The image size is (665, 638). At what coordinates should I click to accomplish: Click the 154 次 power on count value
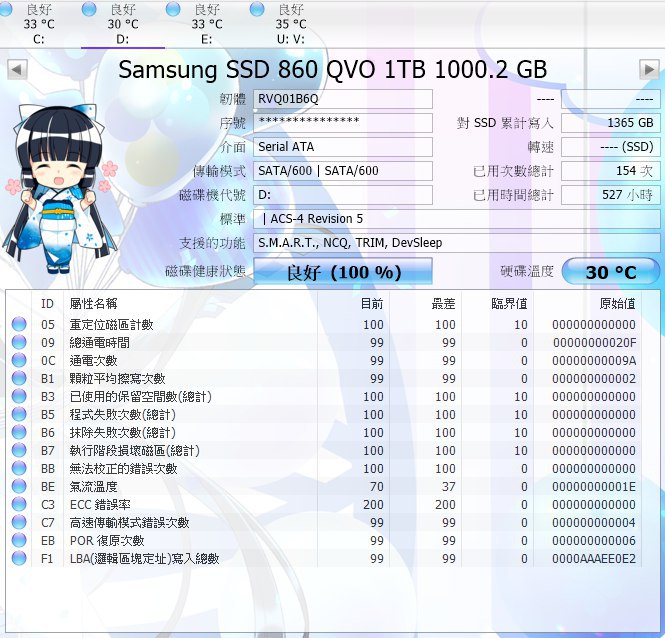pos(611,171)
